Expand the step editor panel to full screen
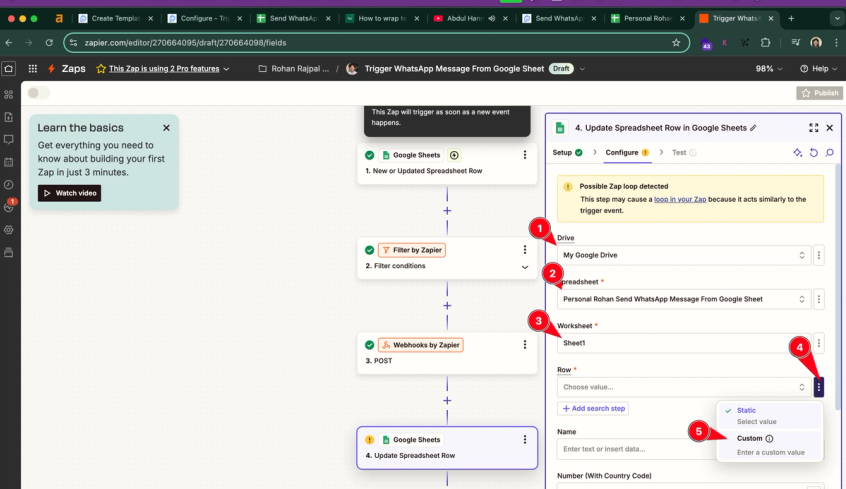Image resolution: width=846 pixels, height=489 pixels. coord(814,128)
